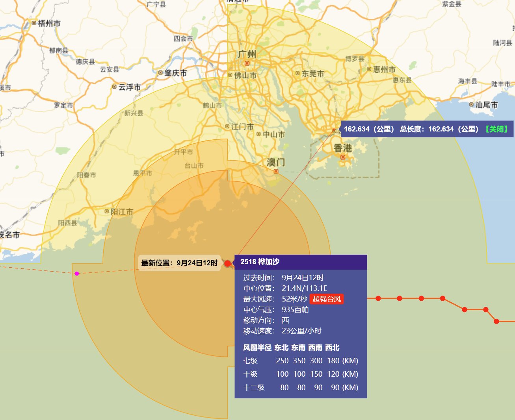Click the 汕尾市 city marker
This screenshot has width=515, height=420.
pos(471,105)
